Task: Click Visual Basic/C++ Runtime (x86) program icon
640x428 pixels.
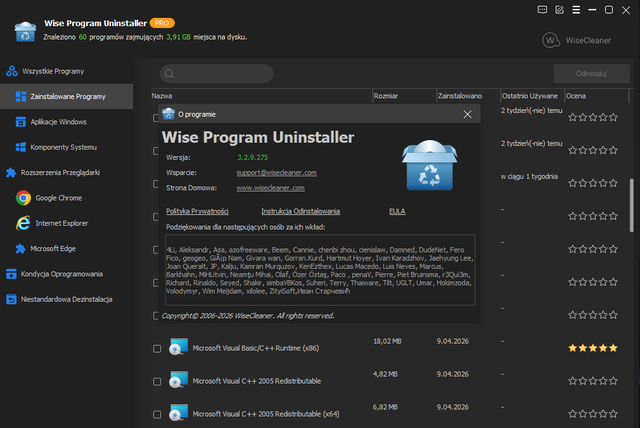Action: click(178, 346)
